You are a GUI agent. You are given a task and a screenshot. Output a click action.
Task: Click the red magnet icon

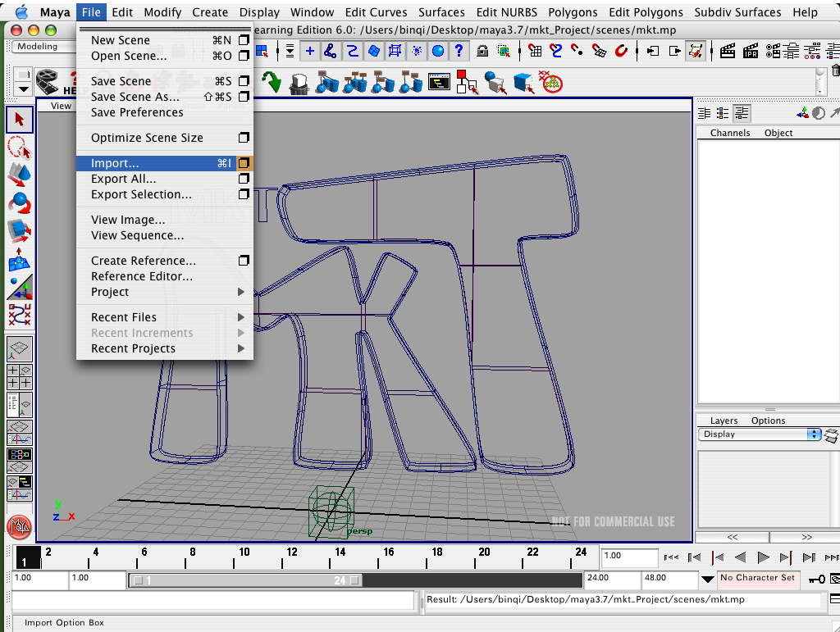[621, 51]
